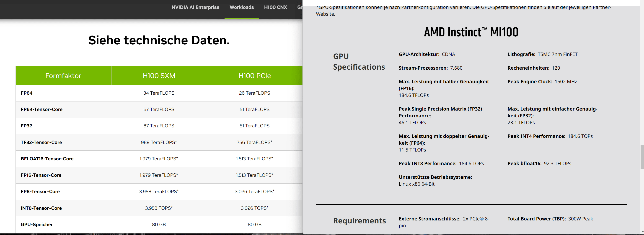The image size is (644, 235).
Task: Select the FP8-Tensor-Core row label
Action: tap(40, 192)
